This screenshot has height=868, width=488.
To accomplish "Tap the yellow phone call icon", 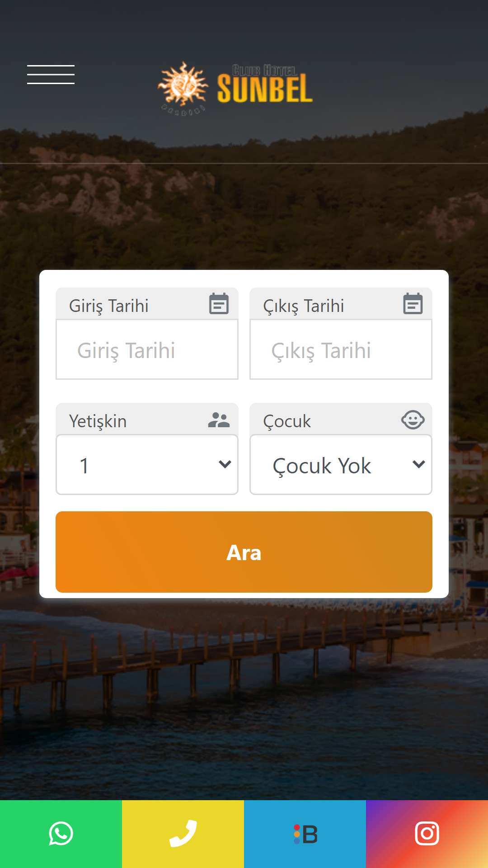I will coord(183,834).
